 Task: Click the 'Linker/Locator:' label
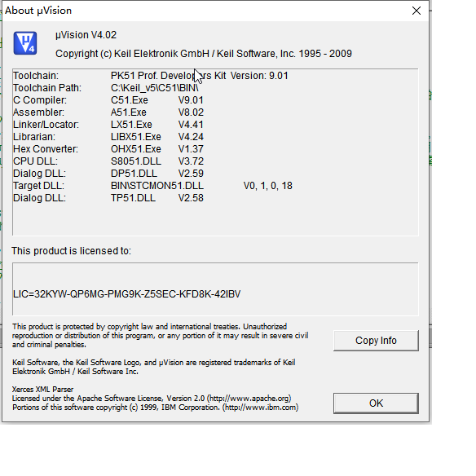point(46,125)
